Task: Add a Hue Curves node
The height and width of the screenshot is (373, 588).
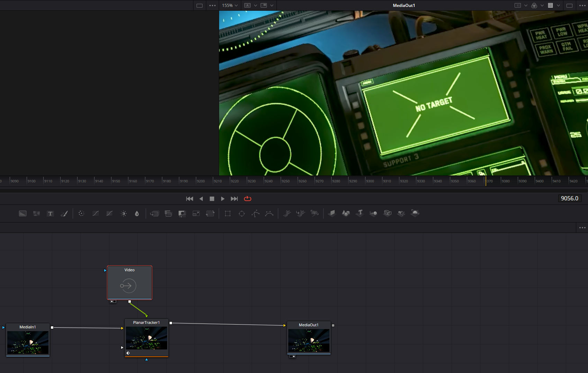Action: pyautogui.click(x=109, y=213)
